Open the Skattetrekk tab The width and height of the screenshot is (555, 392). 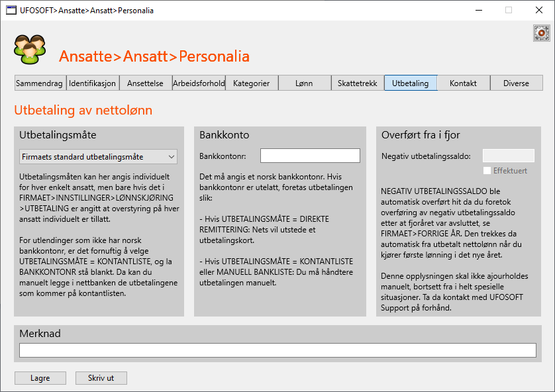pos(358,83)
